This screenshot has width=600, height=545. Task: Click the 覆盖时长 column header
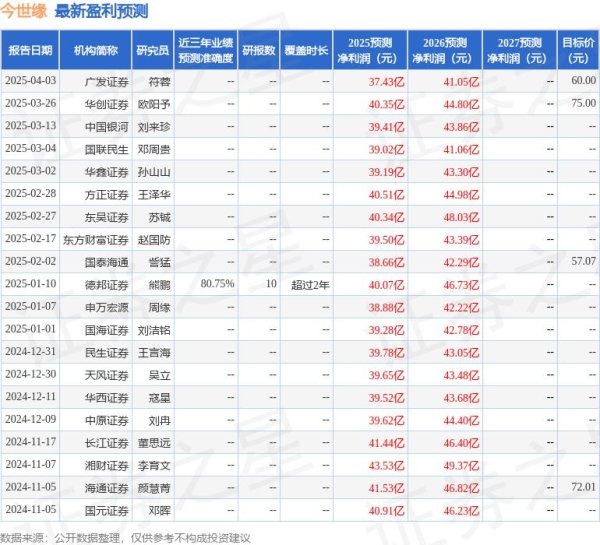(306, 50)
